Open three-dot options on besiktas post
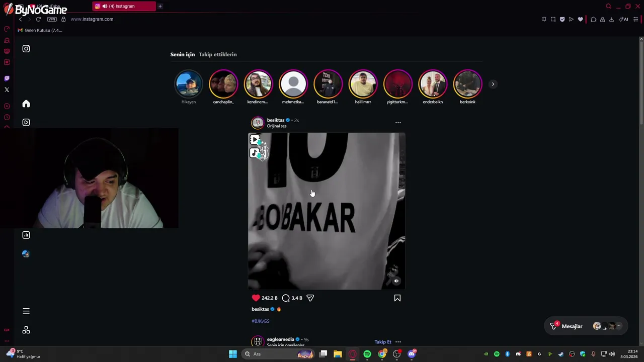This screenshot has width=644, height=362. tap(398, 122)
